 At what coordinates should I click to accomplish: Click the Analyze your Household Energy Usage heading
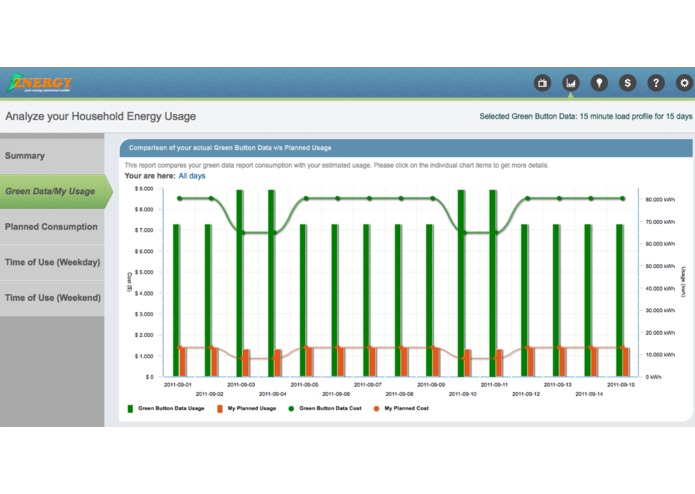click(x=101, y=116)
